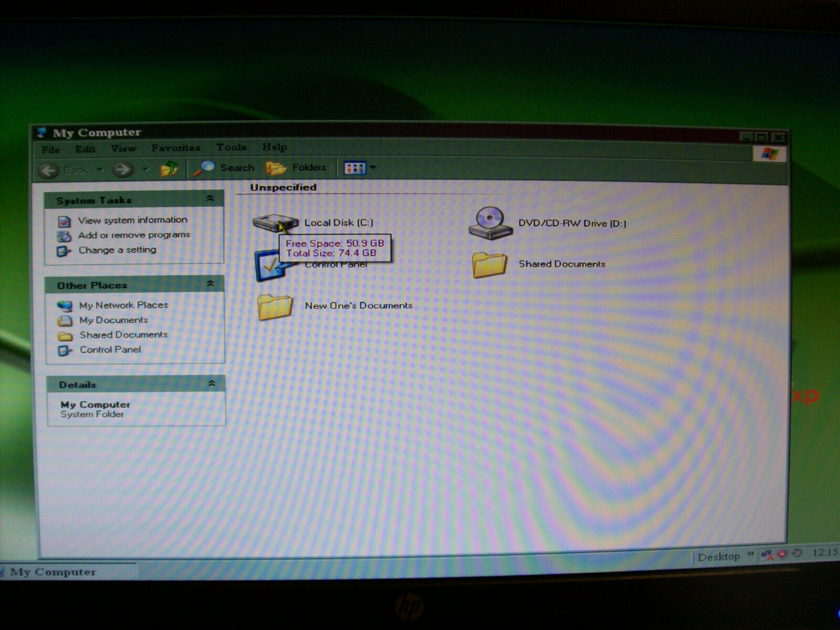Open the DVD/CD-RW Drive (D:) icon
This screenshot has width=840, height=630.
coord(490,223)
